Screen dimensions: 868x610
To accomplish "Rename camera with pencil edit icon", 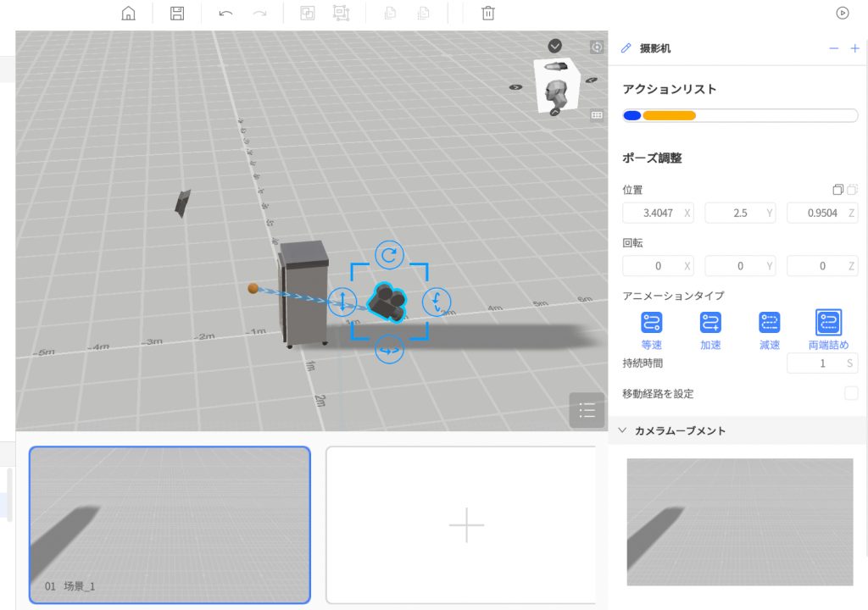I will (626, 48).
